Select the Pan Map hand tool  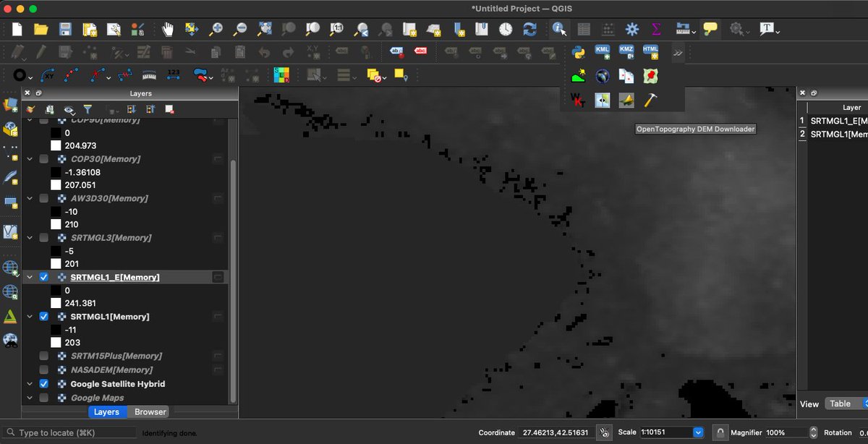168,29
